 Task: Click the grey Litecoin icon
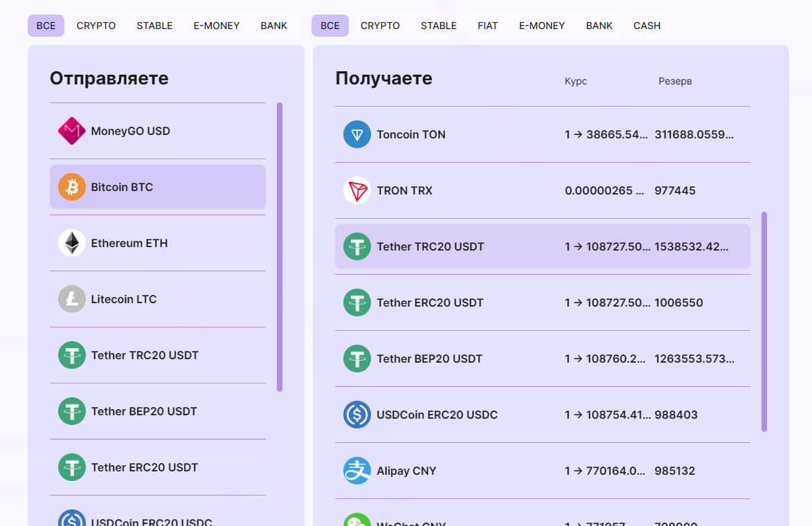pyautogui.click(x=72, y=299)
